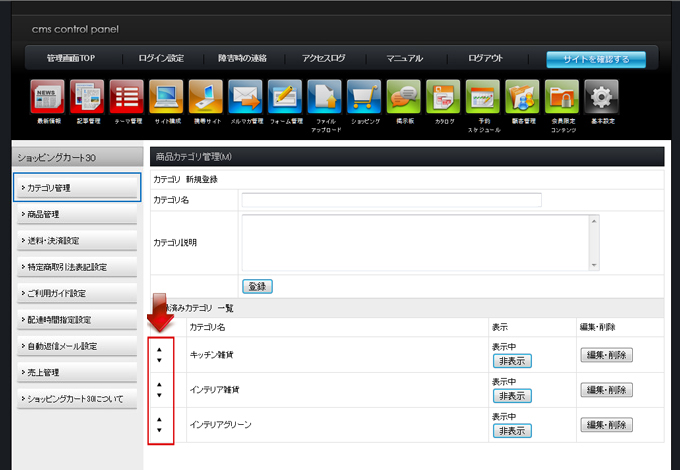Screen dimensions: 680x470
Task: Expand 送料・決済設定 in the sidebar
Action: (76, 240)
